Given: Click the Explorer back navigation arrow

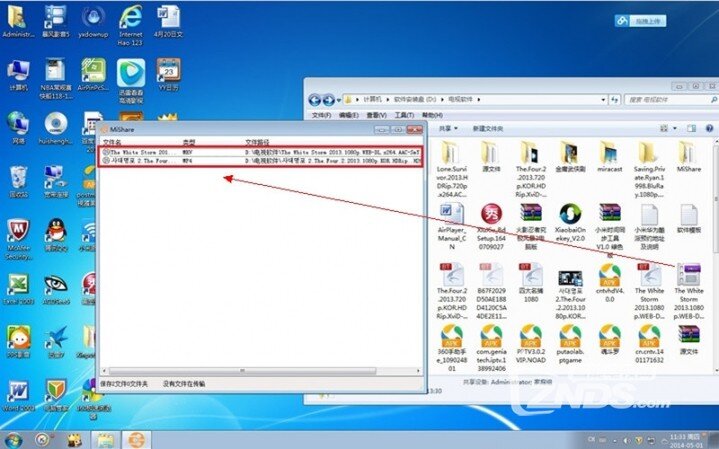Looking at the screenshot, I should 315,100.
